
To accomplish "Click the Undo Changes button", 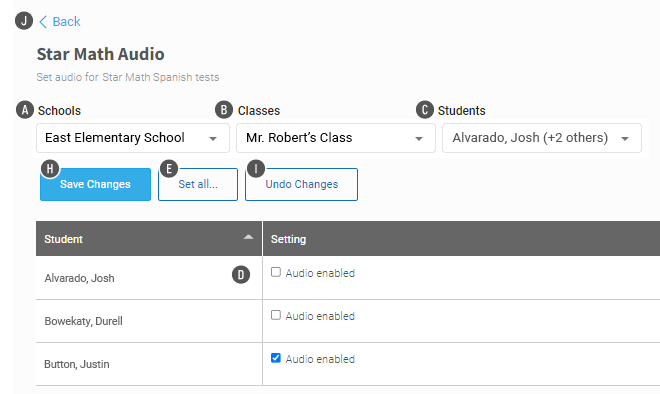I will coord(301,184).
